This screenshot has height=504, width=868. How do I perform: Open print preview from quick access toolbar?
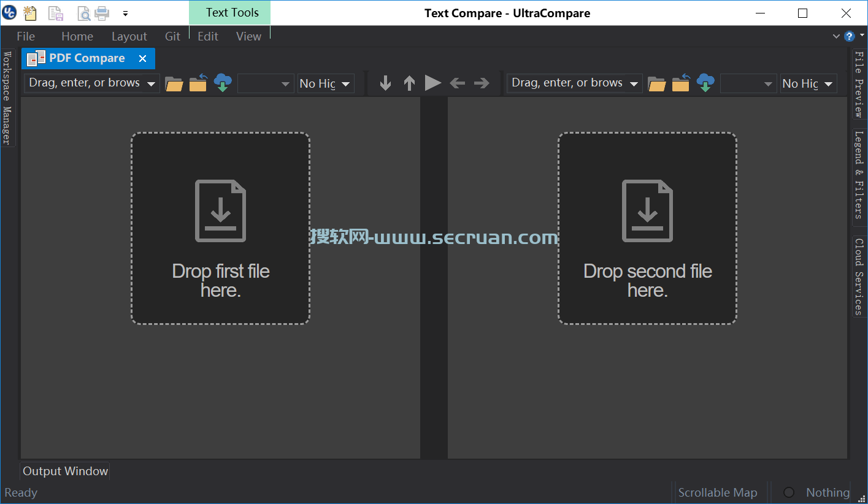(84, 12)
